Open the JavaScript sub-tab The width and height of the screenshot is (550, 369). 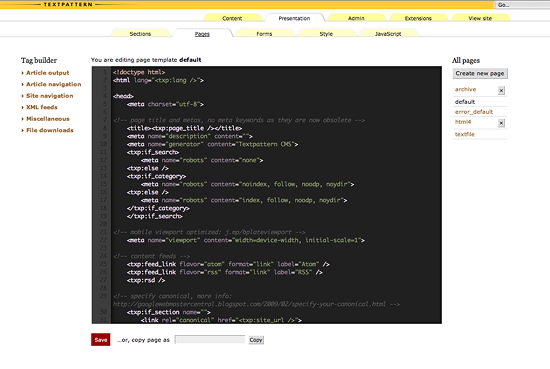pyautogui.click(x=388, y=34)
